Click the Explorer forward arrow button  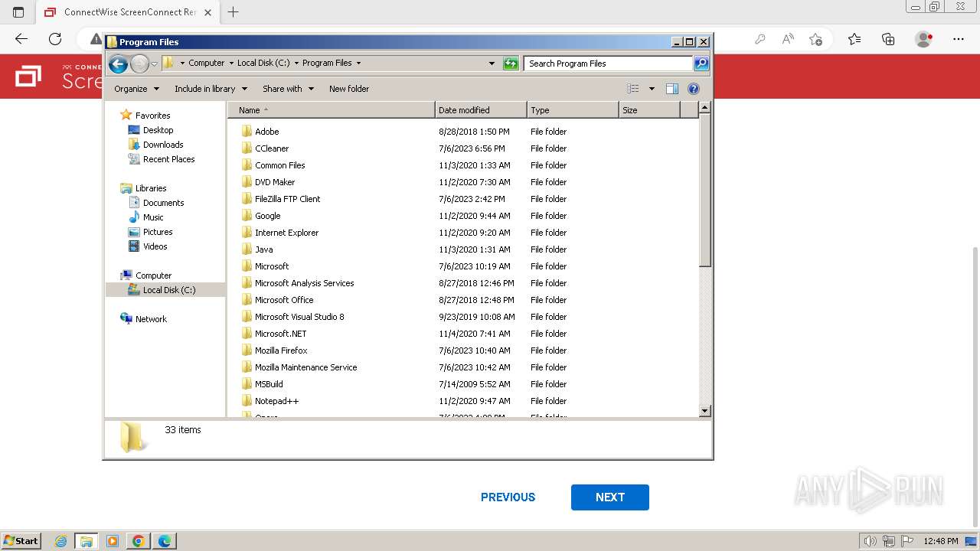click(139, 64)
